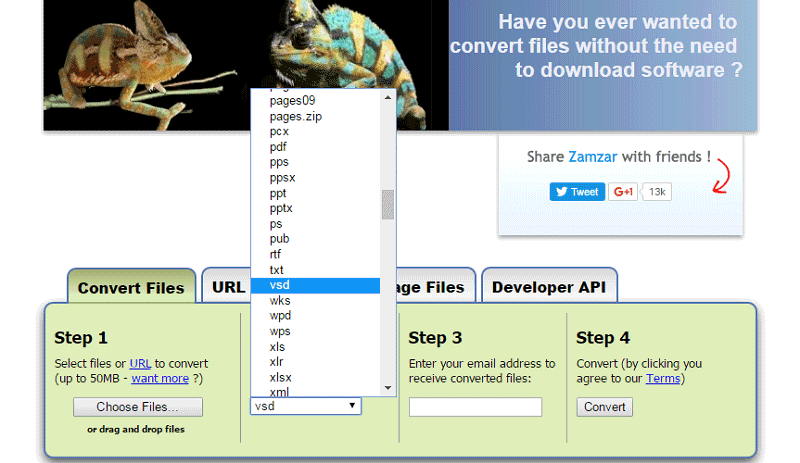Click the Choose Files button
This screenshot has height=463, width=800.
coord(138,407)
